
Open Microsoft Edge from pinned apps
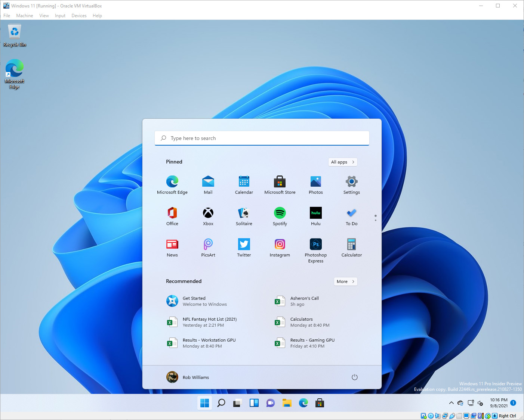point(172,185)
